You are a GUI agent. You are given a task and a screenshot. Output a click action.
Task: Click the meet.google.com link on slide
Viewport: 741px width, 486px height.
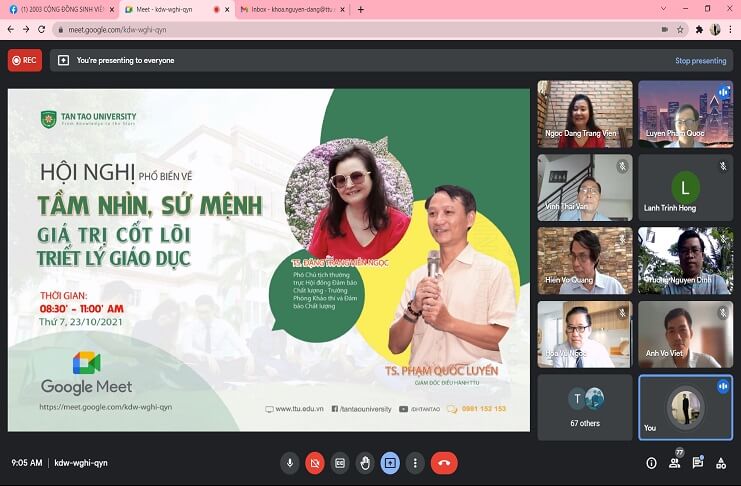coord(105,407)
